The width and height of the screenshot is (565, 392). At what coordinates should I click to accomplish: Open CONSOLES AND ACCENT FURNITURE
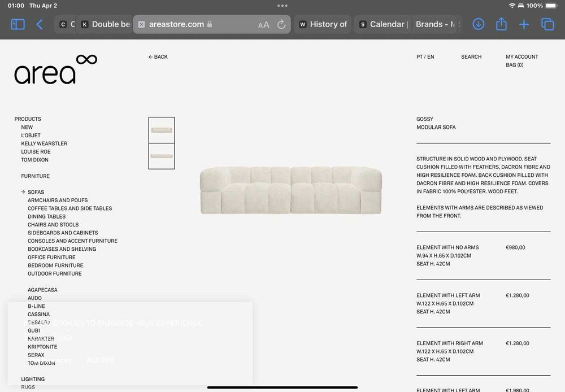72,241
